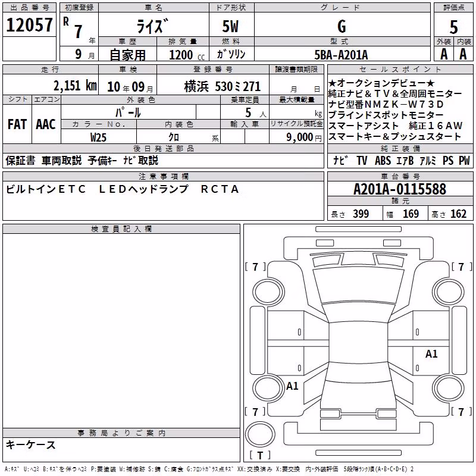Click the fuel type ガソリン
The width and height of the screenshot is (476, 476).
(x=231, y=54)
